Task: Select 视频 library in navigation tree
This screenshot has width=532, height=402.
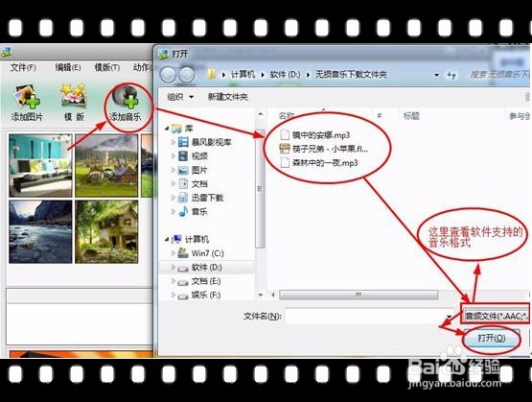Action: click(199, 155)
